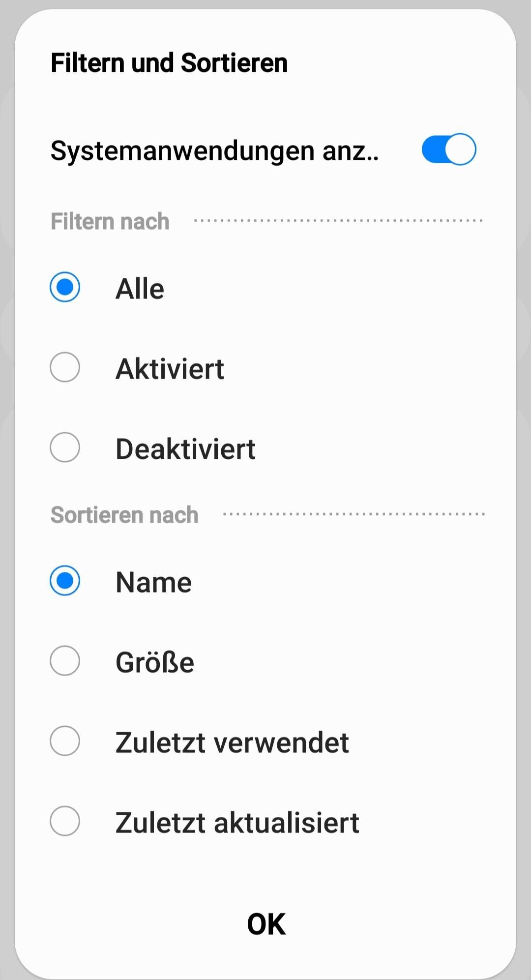The width and height of the screenshot is (531, 980).
Task: Tap the Größe sort label
Action: pyautogui.click(x=155, y=662)
